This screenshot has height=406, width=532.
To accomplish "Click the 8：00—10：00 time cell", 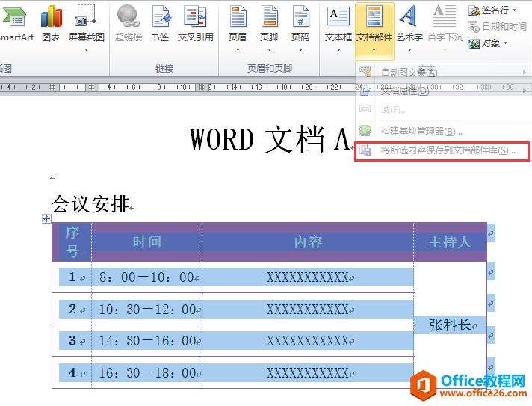I will coord(147,277).
